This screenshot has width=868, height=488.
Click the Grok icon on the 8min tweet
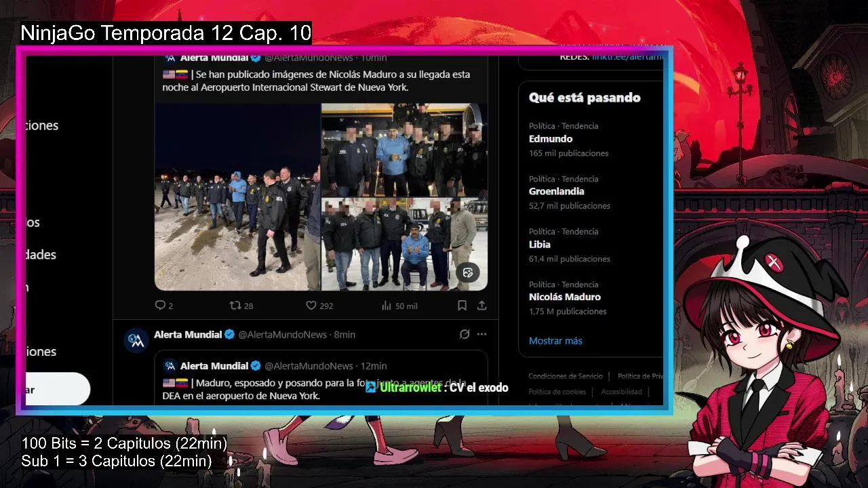click(x=465, y=334)
